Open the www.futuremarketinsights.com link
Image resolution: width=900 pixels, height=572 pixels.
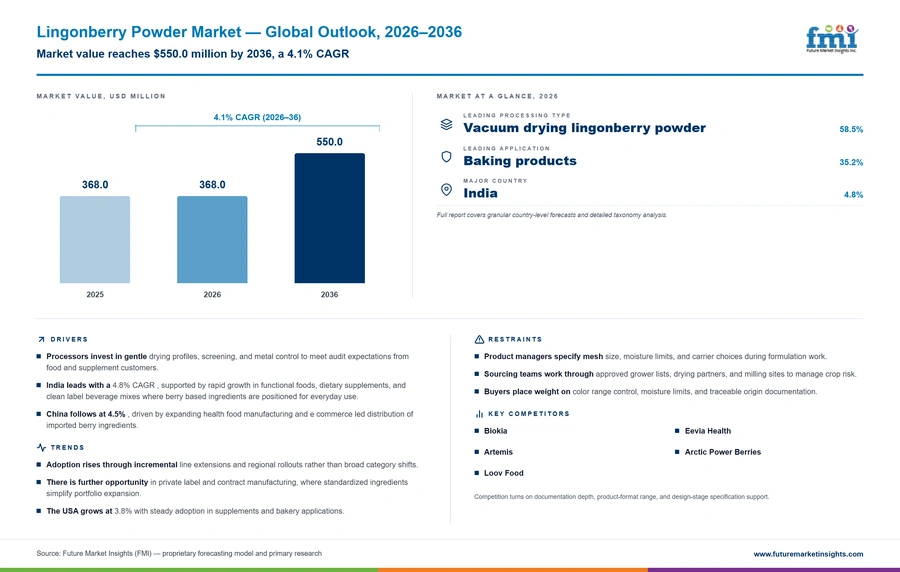click(808, 554)
